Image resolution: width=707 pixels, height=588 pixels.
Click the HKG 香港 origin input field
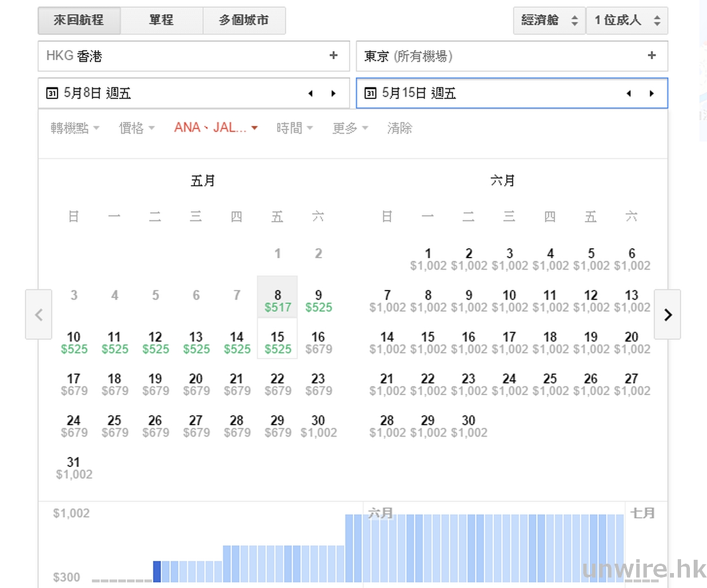coord(182,56)
